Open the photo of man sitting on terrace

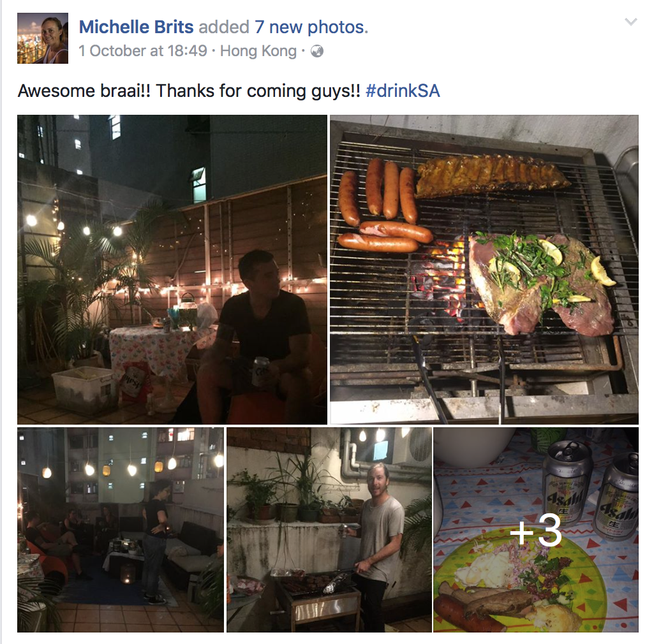172,270
